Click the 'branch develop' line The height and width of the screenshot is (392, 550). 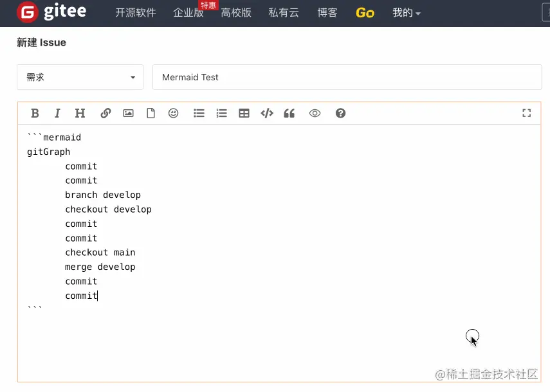(x=103, y=195)
